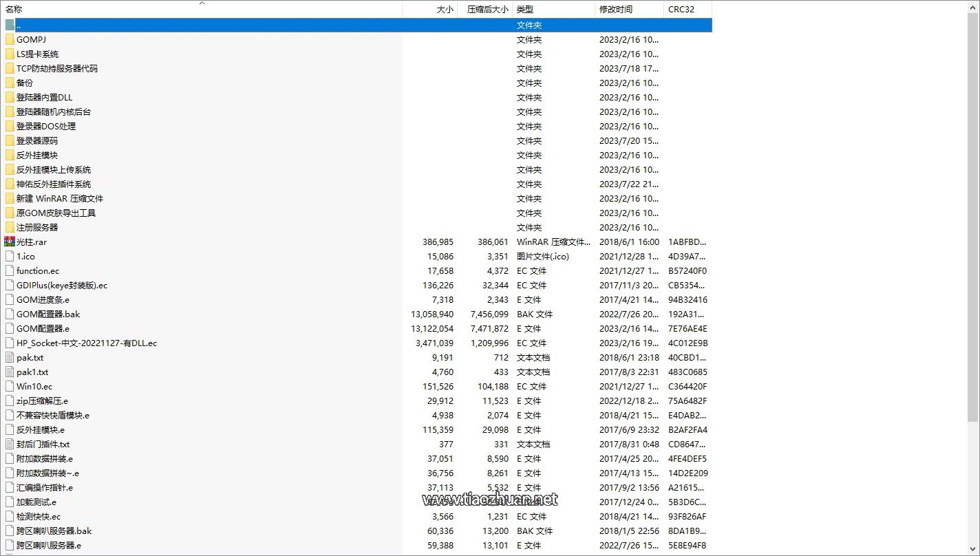Select the 神佑反外挂插件系统 folder
The width and height of the screenshot is (980, 556).
[x=54, y=184]
